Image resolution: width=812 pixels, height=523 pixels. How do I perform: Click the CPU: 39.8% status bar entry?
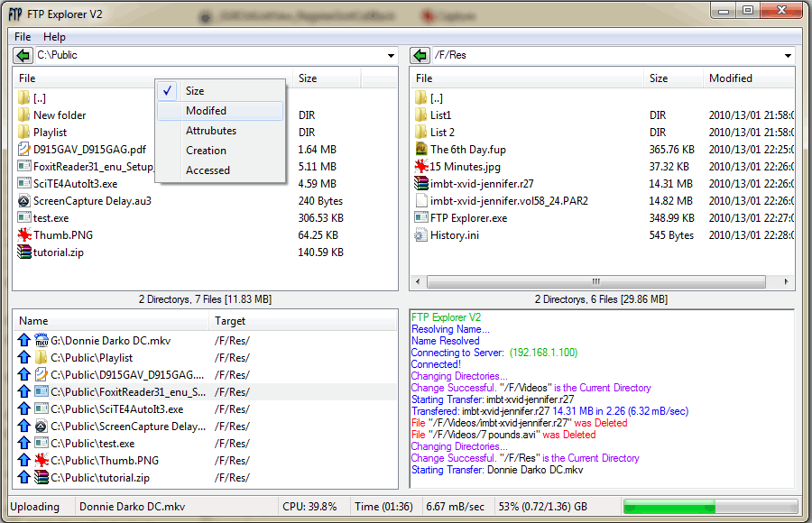(x=309, y=507)
